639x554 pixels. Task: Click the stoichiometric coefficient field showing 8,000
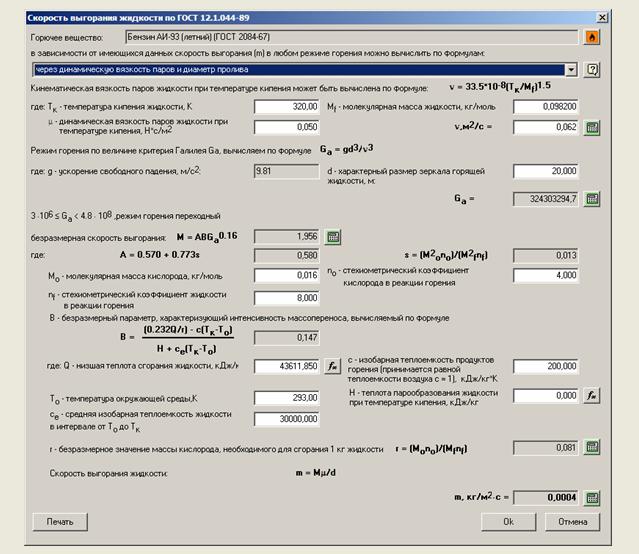pyautogui.click(x=287, y=298)
